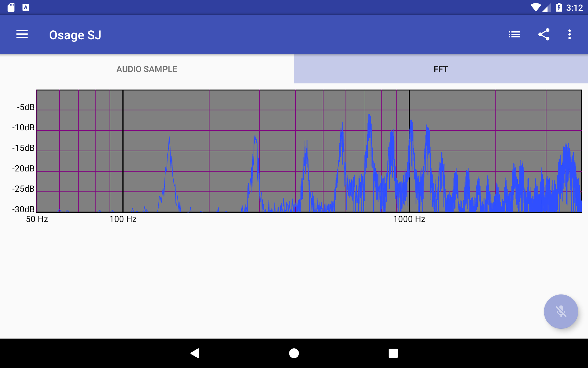Screen dimensions: 588x368
Task: Tap the Android recent apps button
Action: [393, 353]
